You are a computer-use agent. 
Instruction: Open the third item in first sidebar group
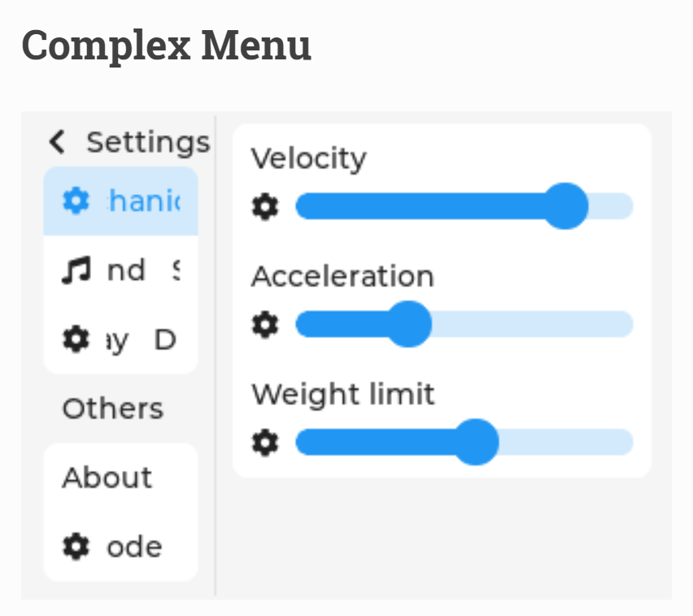120,339
